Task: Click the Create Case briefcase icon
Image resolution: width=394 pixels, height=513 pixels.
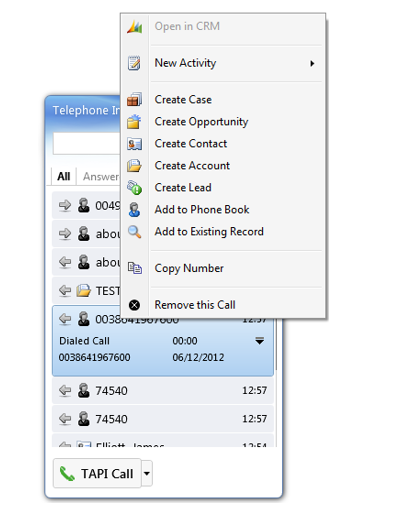Action: click(x=134, y=99)
